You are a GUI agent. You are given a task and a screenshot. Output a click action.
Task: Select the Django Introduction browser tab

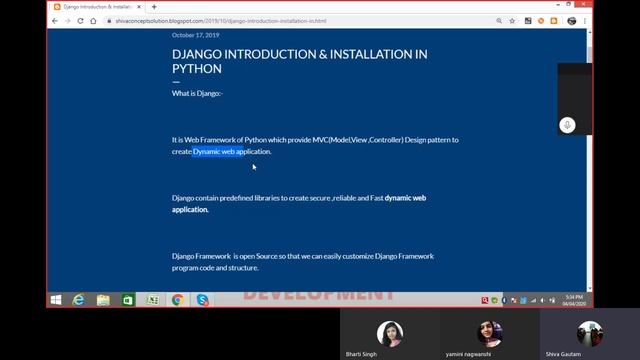(x=96, y=7)
